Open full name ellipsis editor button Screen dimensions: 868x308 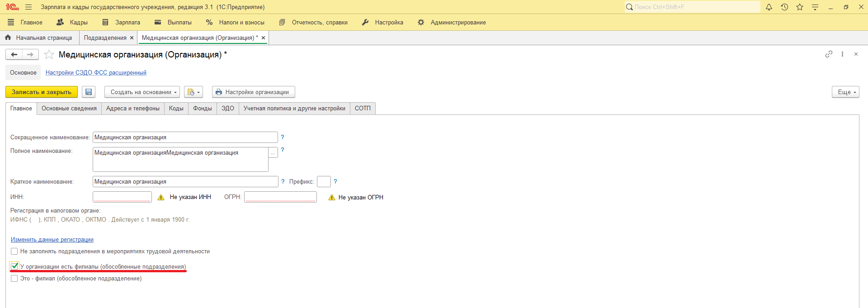point(273,152)
